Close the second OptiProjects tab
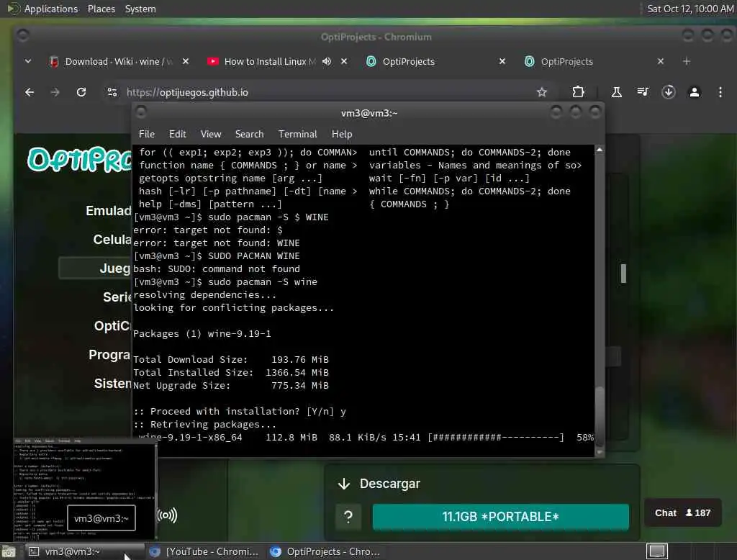This screenshot has height=560, width=737. coord(661,62)
